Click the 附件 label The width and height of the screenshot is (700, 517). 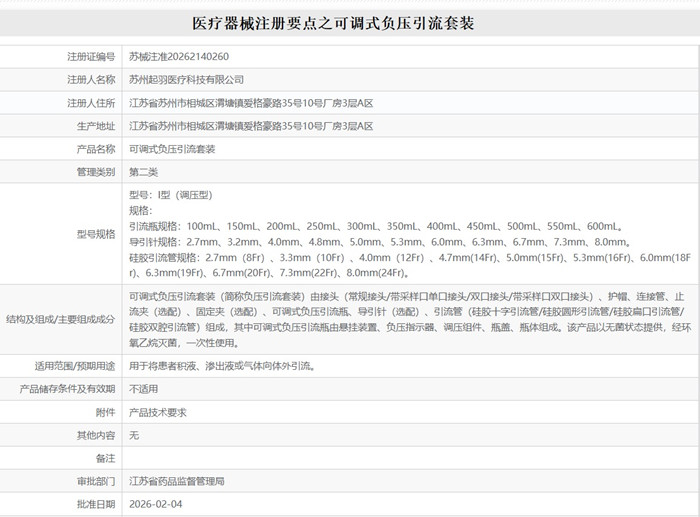point(105,412)
